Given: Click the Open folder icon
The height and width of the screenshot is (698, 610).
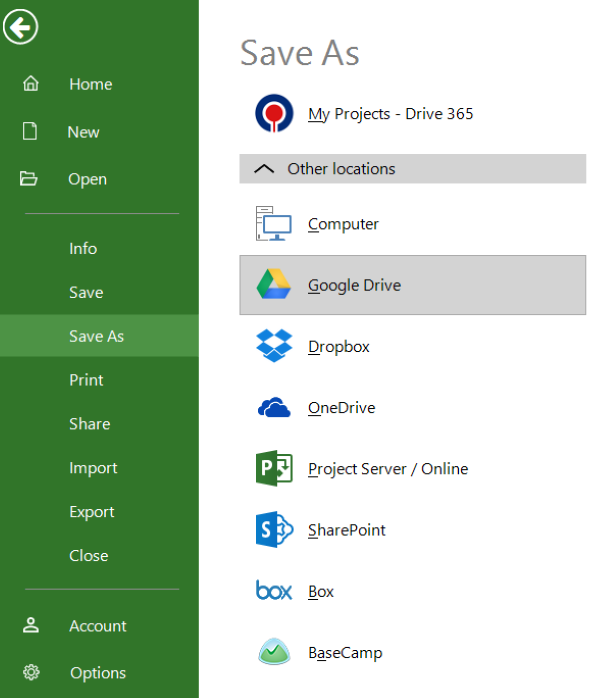Looking at the screenshot, I should tap(28, 179).
